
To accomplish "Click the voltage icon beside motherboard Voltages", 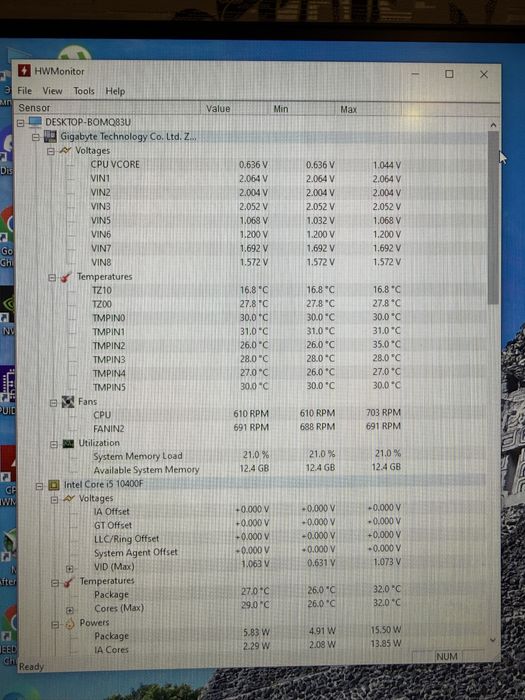I will (x=65, y=150).
